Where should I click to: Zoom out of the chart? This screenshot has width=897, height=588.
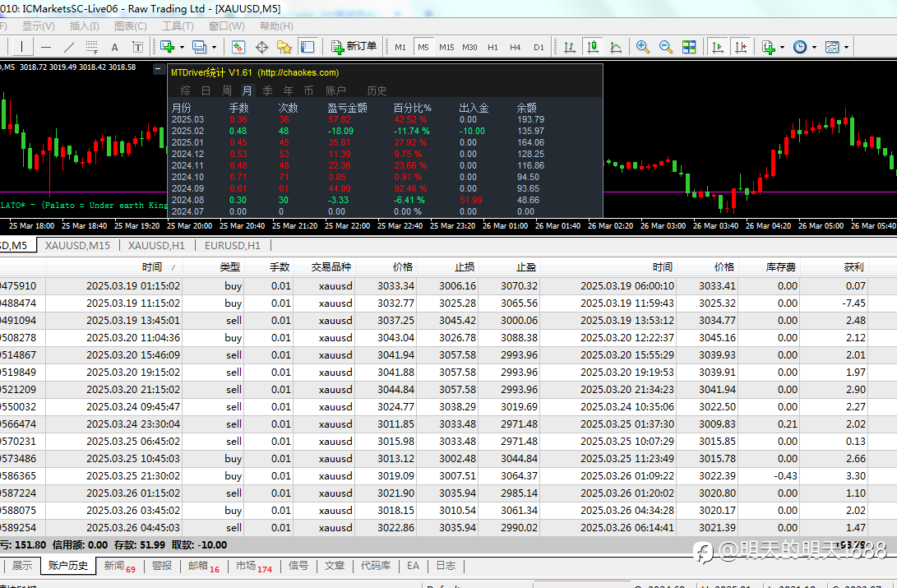[x=666, y=47]
